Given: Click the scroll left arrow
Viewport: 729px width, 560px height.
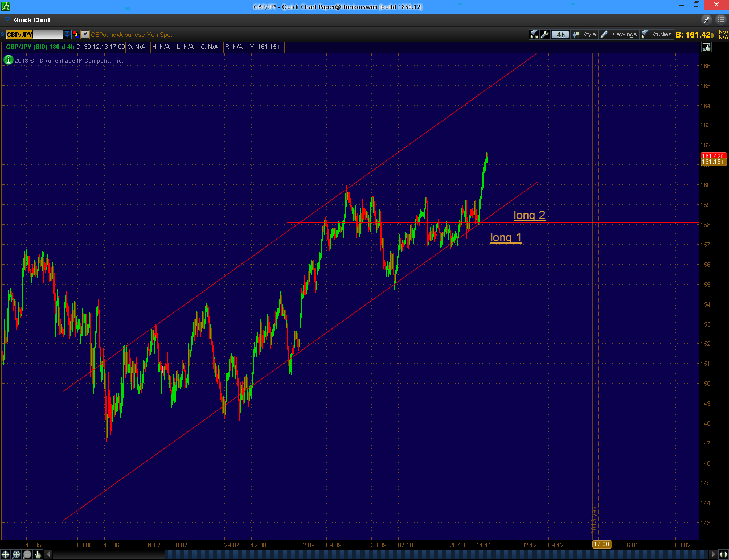Looking at the screenshot, I should (x=48, y=554).
